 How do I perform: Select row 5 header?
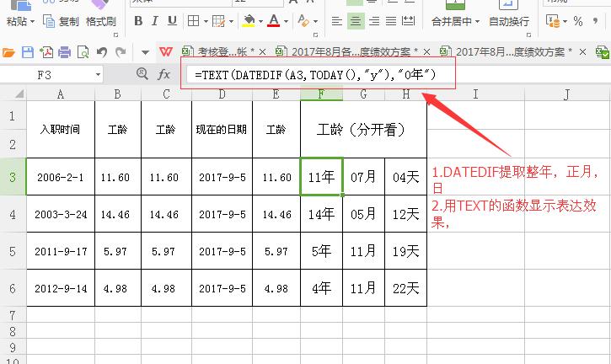point(13,251)
